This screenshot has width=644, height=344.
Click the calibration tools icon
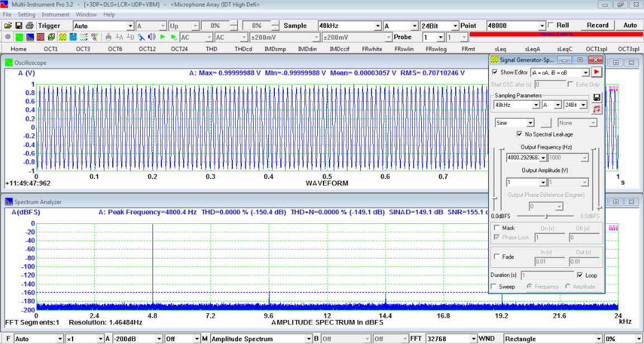click(141, 37)
